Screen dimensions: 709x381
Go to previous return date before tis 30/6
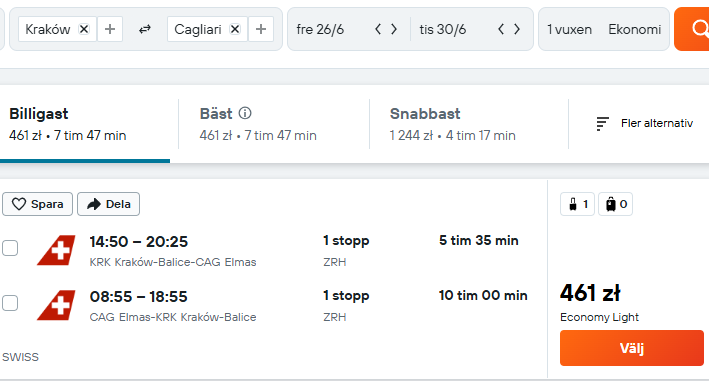[501, 29]
